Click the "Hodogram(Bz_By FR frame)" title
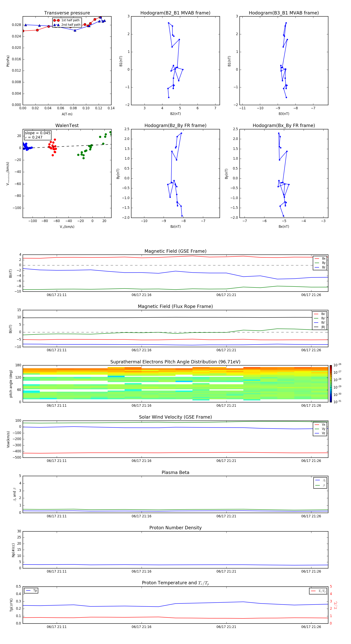The height and width of the screenshot is (644, 351). (x=175, y=125)
